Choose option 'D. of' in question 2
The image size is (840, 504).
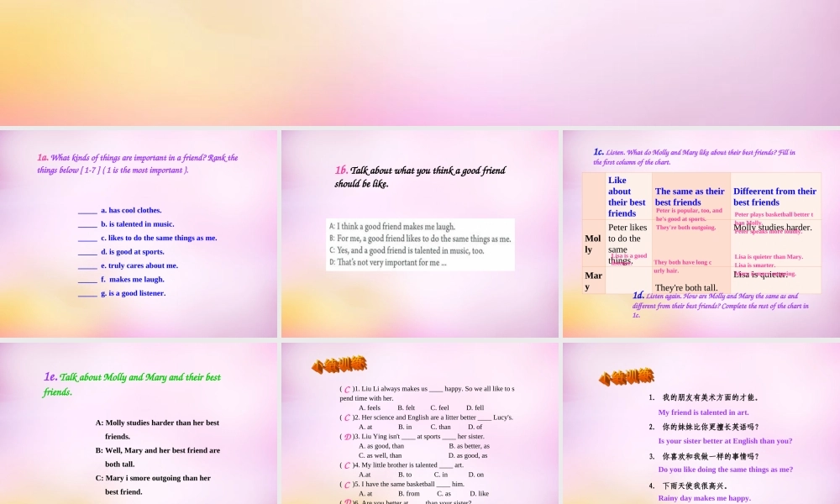click(x=475, y=427)
